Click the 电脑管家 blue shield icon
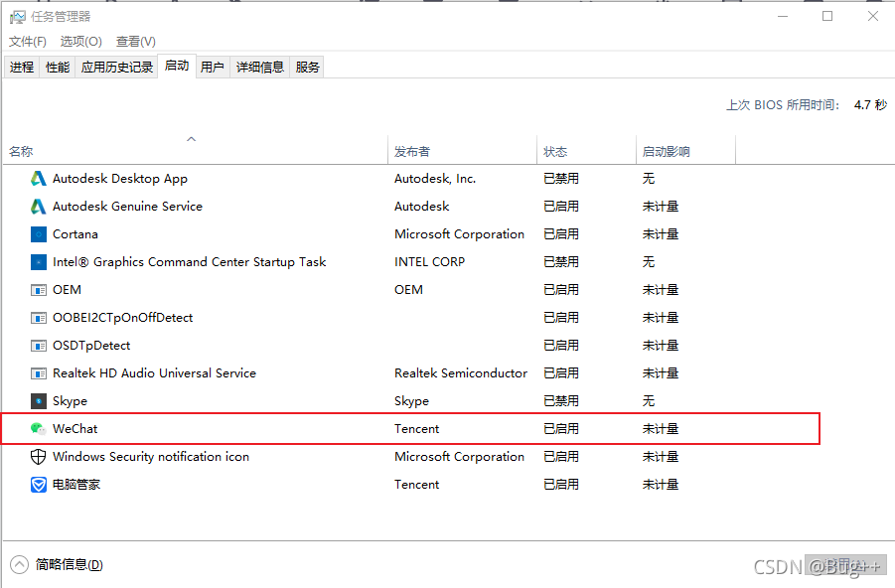Viewport: 895px width, 588px height. (38, 485)
